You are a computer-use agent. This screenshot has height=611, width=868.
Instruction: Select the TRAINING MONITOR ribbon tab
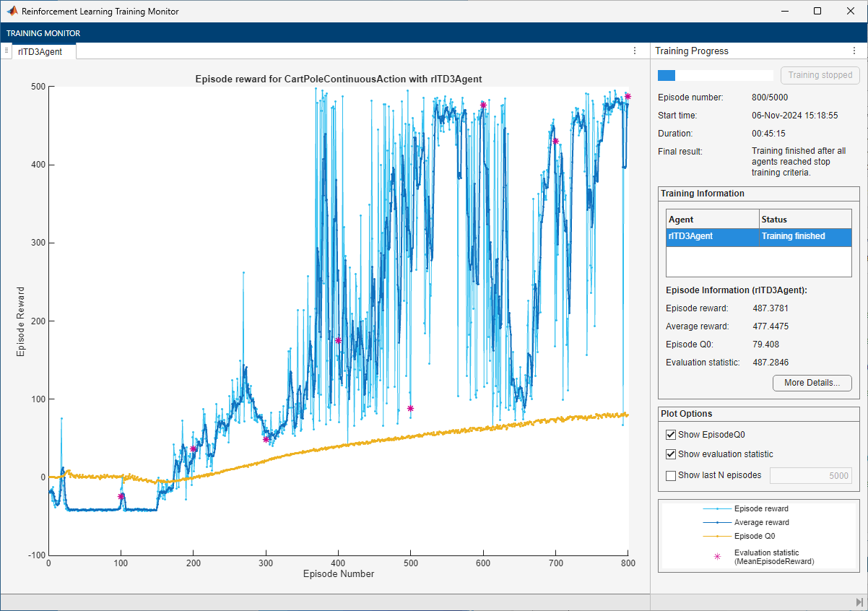[x=43, y=33]
